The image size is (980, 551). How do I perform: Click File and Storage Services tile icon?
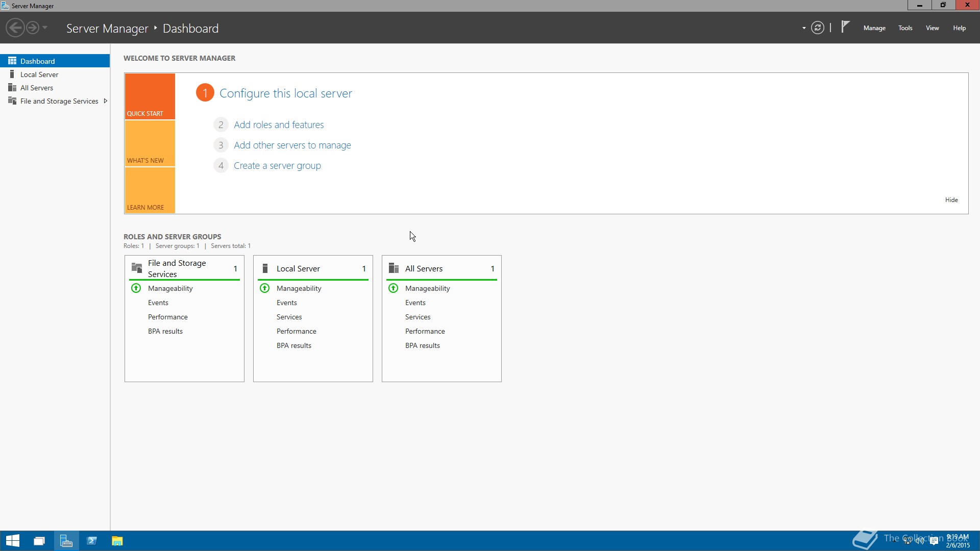[137, 268]
